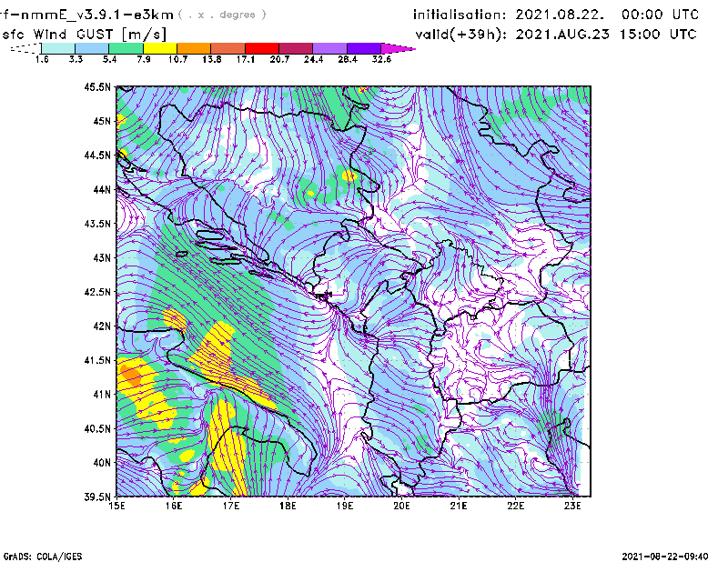Click the 32.6 value on the legend scale
This screenshot has height=562, width=728.
coord(381,59)
